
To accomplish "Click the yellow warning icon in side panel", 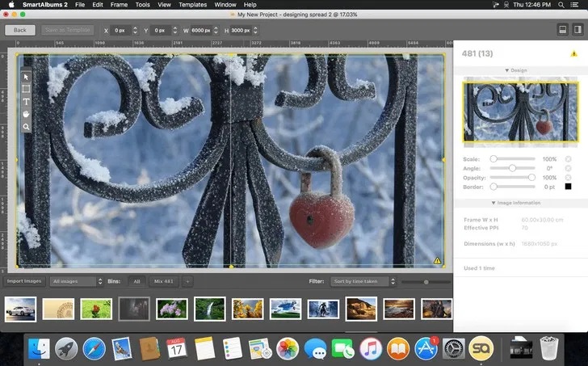I will pyautogui.click(x=573, y=53).
